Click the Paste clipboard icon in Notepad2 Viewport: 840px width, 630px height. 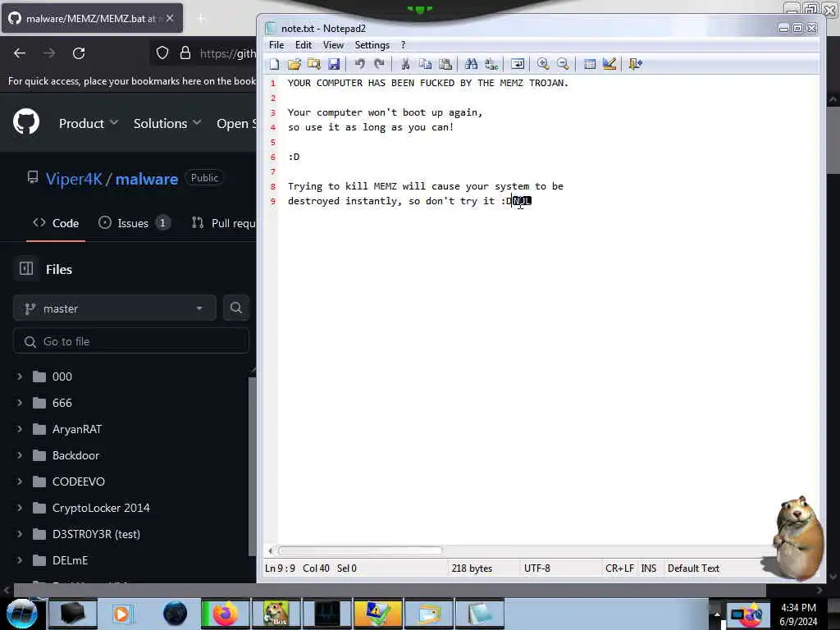pos(445,64)
